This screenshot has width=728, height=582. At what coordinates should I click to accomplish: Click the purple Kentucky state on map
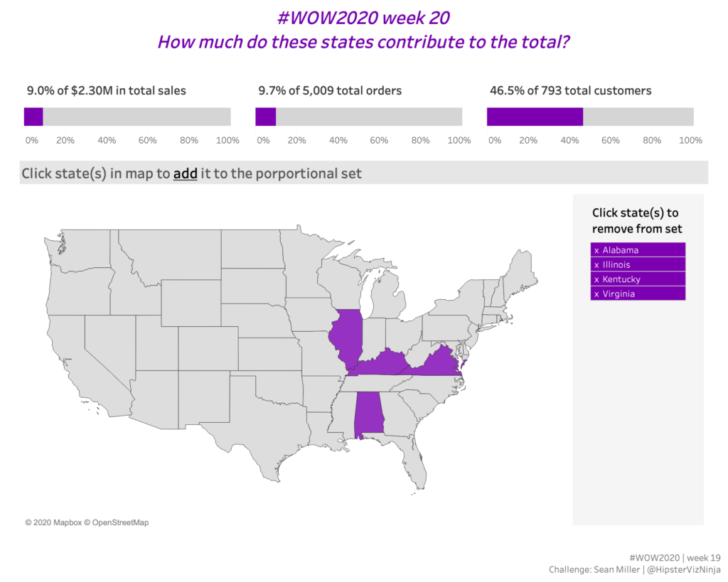coord(380,362)
